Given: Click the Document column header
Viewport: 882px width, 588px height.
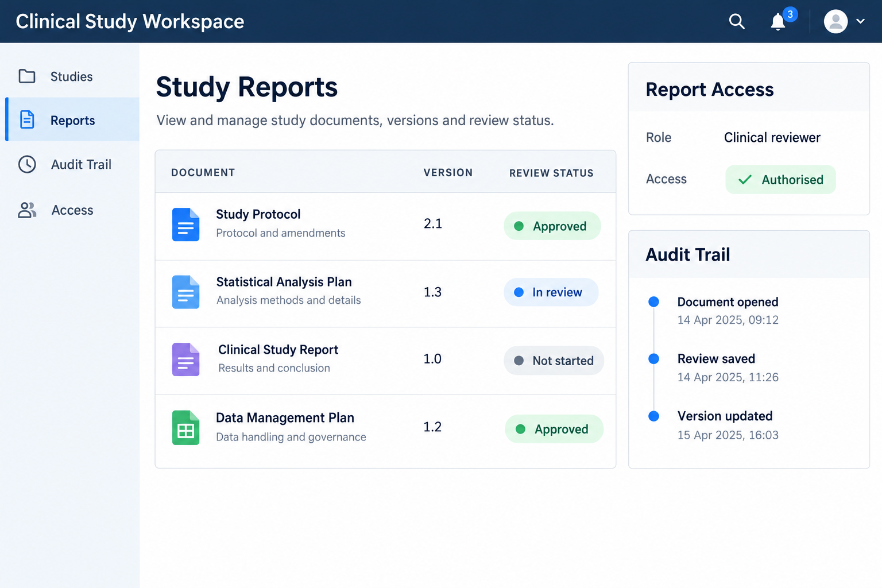Looking at the screenshot, I should (x=203, y=173).
